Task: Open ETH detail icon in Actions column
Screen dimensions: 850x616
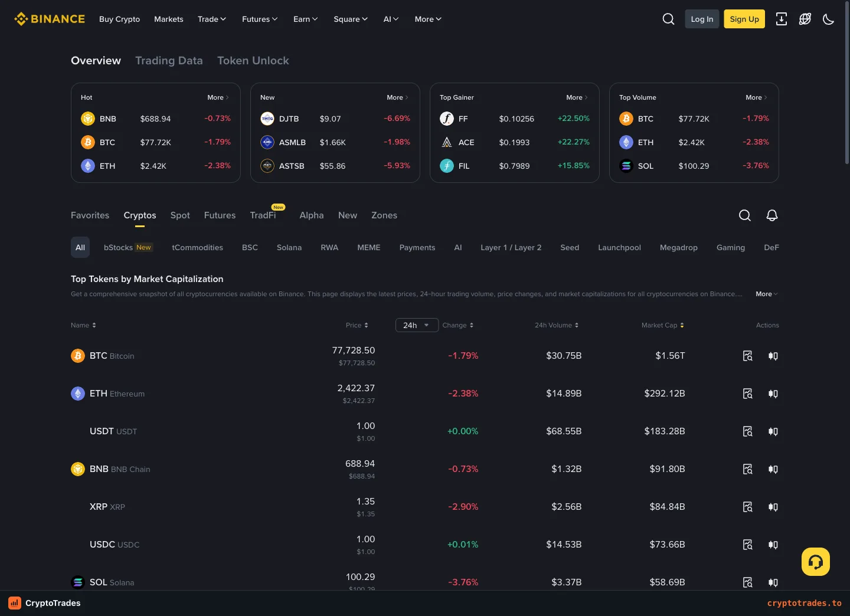Action: coord(747,394)
